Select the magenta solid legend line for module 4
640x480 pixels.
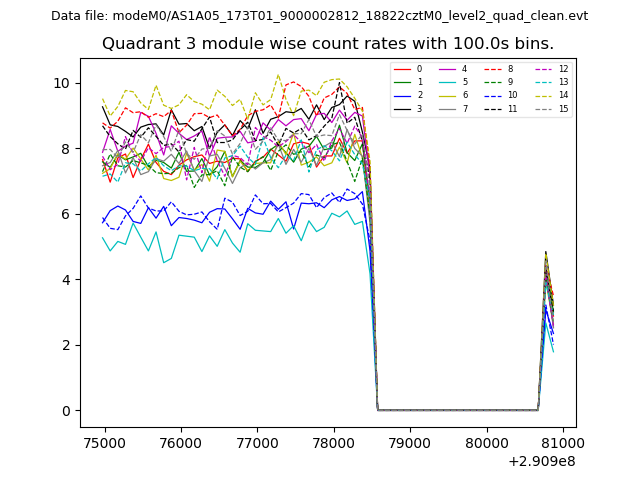[447, 69]
